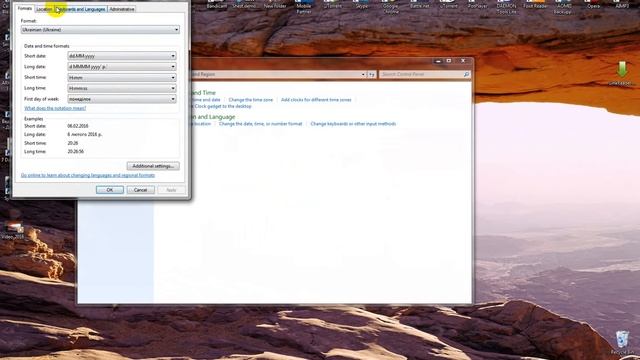Select the Foxit Reader desktop shortcut label

point(536,6)
